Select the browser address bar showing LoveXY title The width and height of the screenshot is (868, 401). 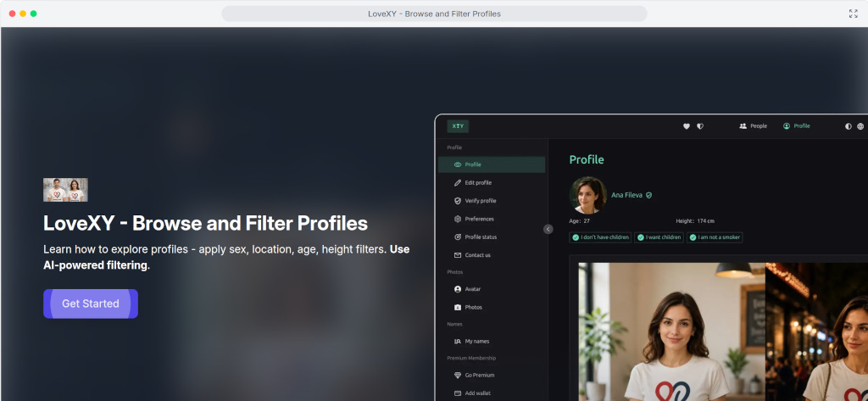[x=434, y=14]
